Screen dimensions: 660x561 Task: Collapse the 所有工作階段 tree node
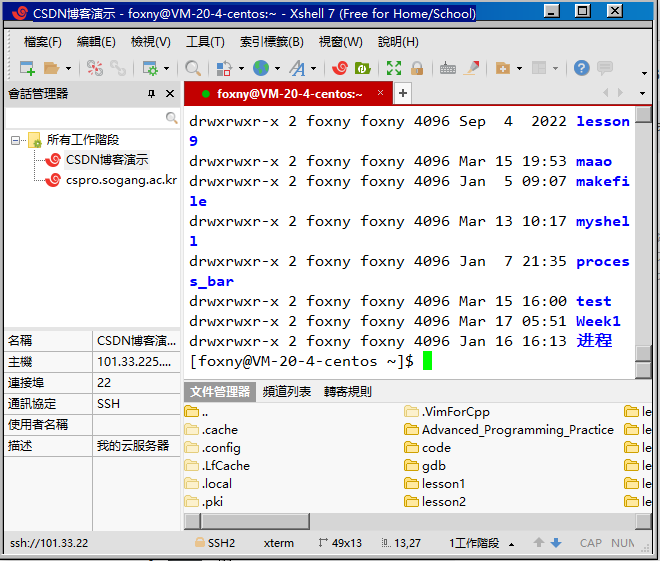16,140
